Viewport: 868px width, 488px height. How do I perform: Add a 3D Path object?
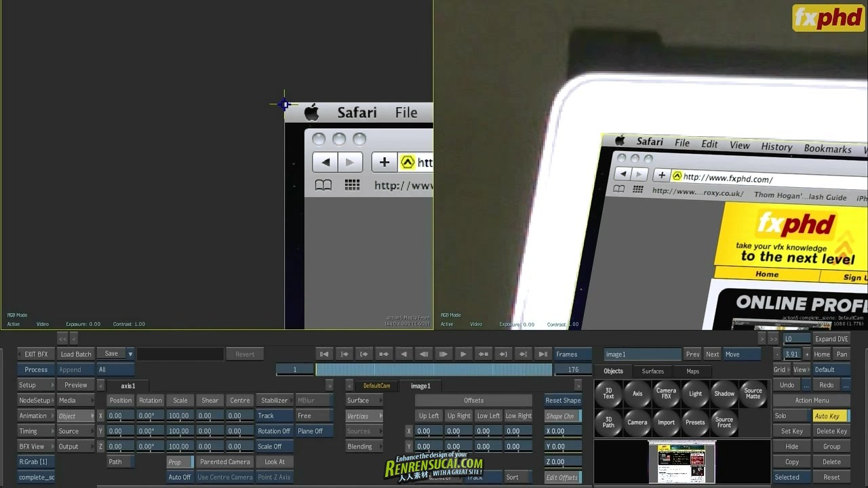[x=608, y=422]
